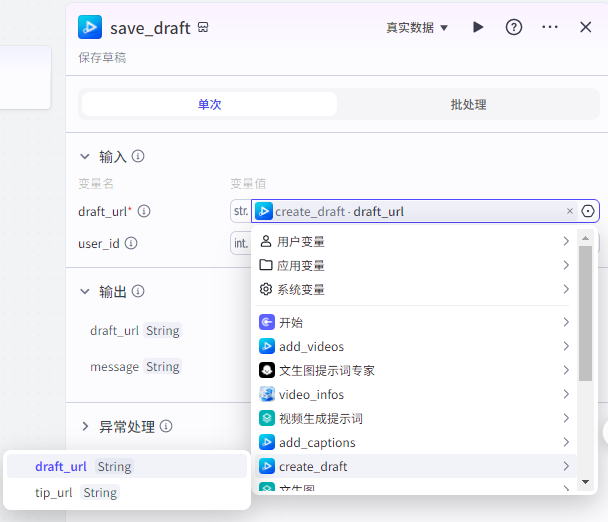Open help for save_draft node

tap(514, 27)
